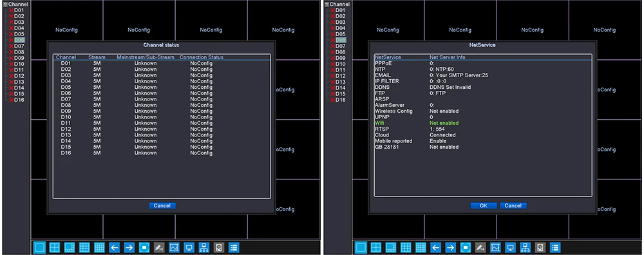Select AlarmServer row in NetService list
644x255 pixels.
click(482, 105)
